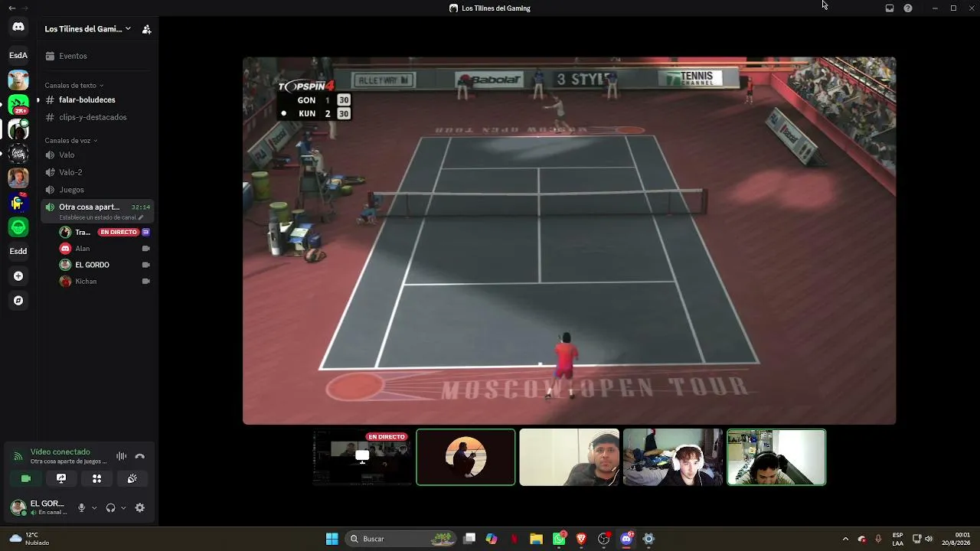The height and width of the screenshot is (551, 980).
Task: Open Discord inbox icon in title bar
Action: point(890,8)
